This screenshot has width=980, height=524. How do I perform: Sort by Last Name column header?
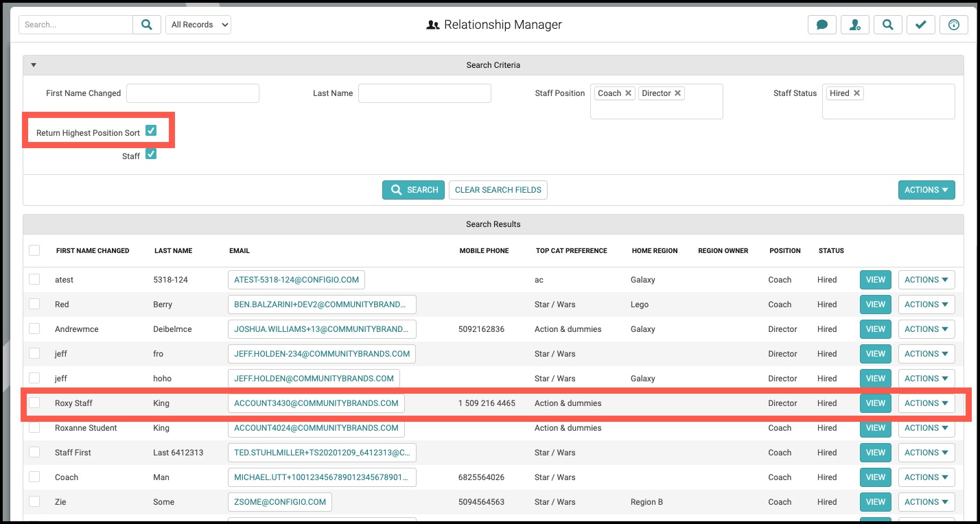[x=174, y=251]
